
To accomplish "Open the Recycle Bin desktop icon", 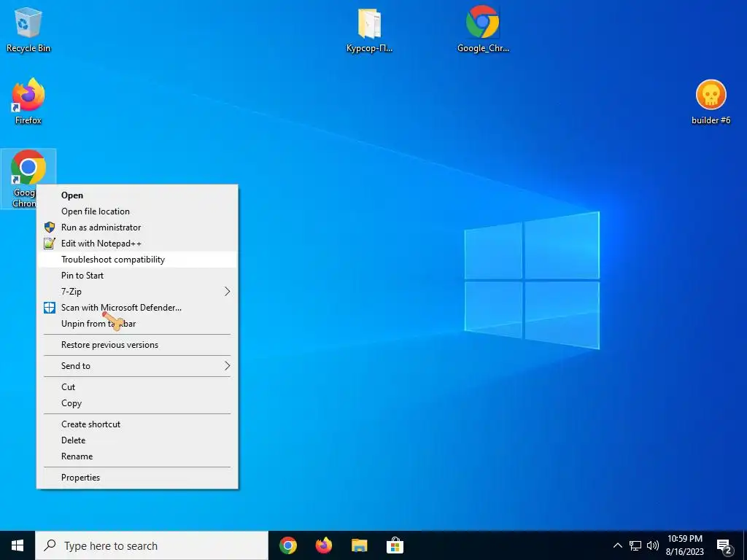I will click(28, 29).
